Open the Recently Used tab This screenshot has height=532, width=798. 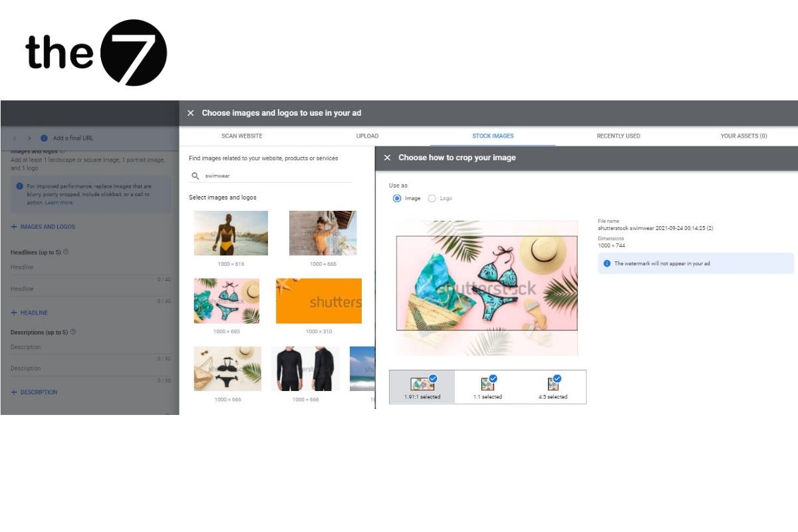(618, 136)
